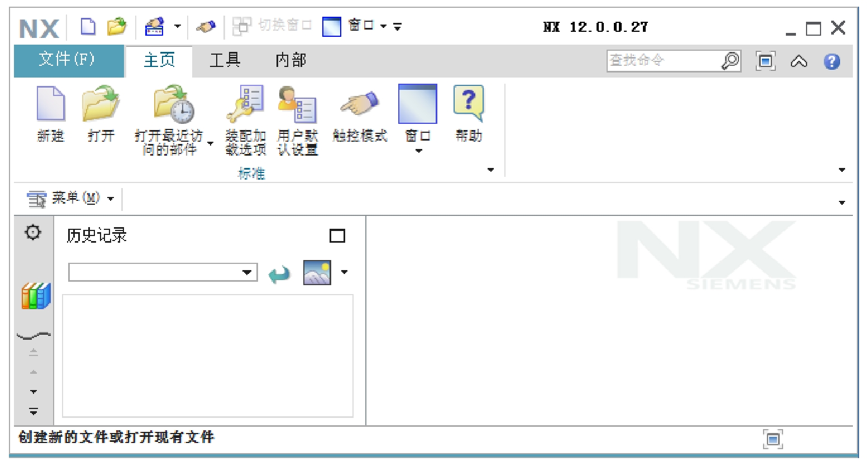Screen dimensions: 868x462
Task: Click the touch mode hand icon in top toolbar
Action: (x=206, y=26)
